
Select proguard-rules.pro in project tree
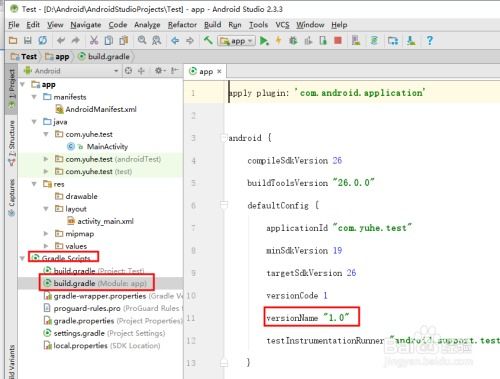pyautogui.click(x=114, y=308)
